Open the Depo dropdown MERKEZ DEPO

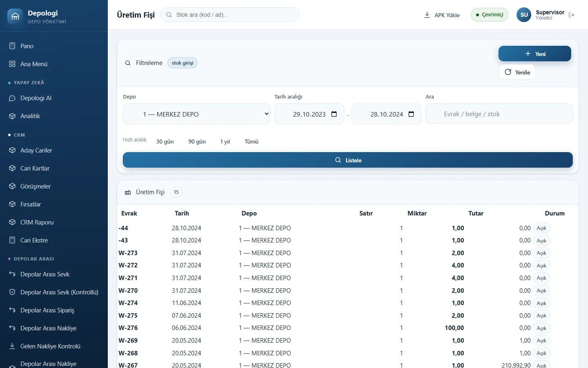[196, 114]
